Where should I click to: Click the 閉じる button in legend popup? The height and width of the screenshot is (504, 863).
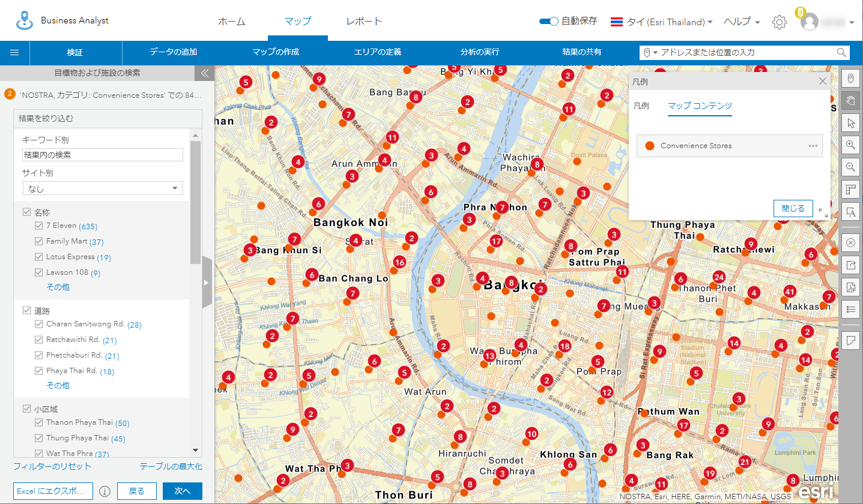coord(793,208)
